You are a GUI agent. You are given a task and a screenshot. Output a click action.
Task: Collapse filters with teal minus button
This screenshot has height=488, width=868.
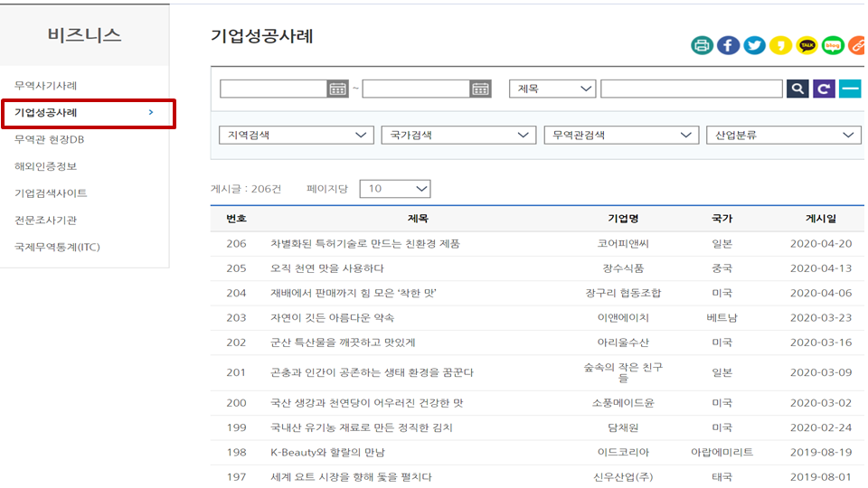850,89
